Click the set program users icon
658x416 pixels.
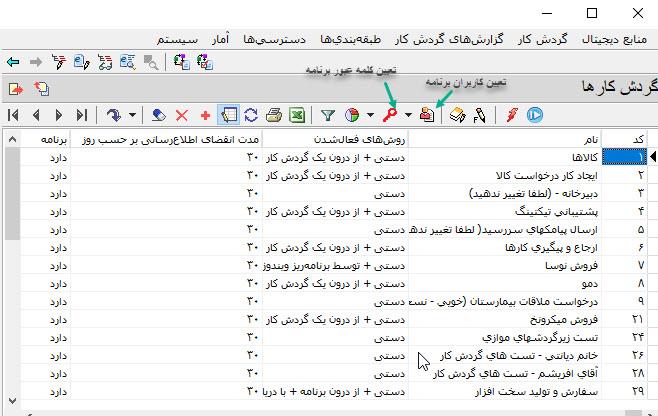427,115
